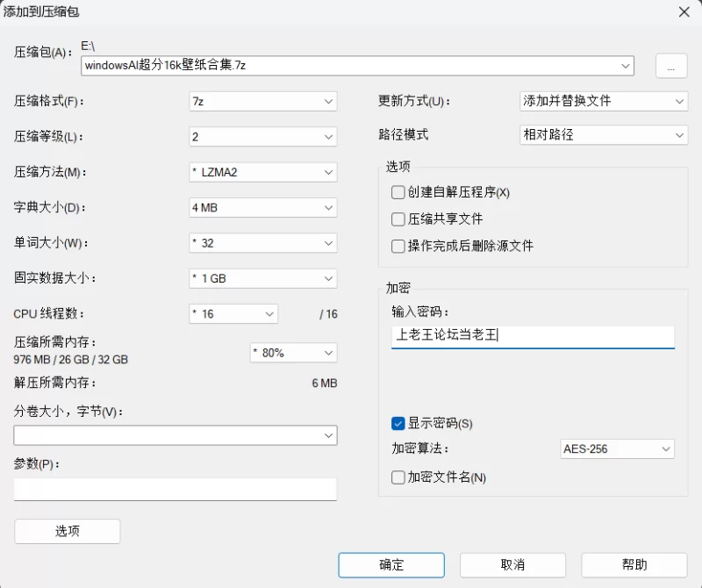Click the password input field
Screen dimensions: 702x588
tap(533, 336)
